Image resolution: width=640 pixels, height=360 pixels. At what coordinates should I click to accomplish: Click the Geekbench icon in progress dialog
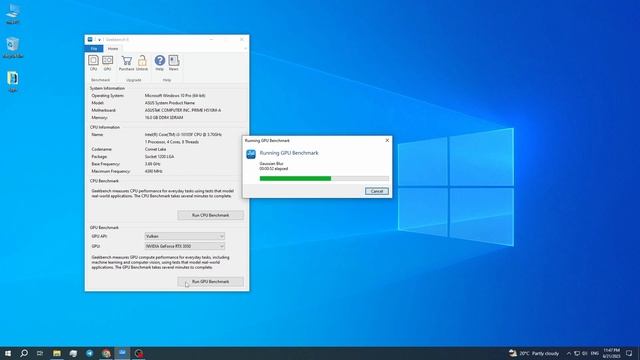click(251, 154)
